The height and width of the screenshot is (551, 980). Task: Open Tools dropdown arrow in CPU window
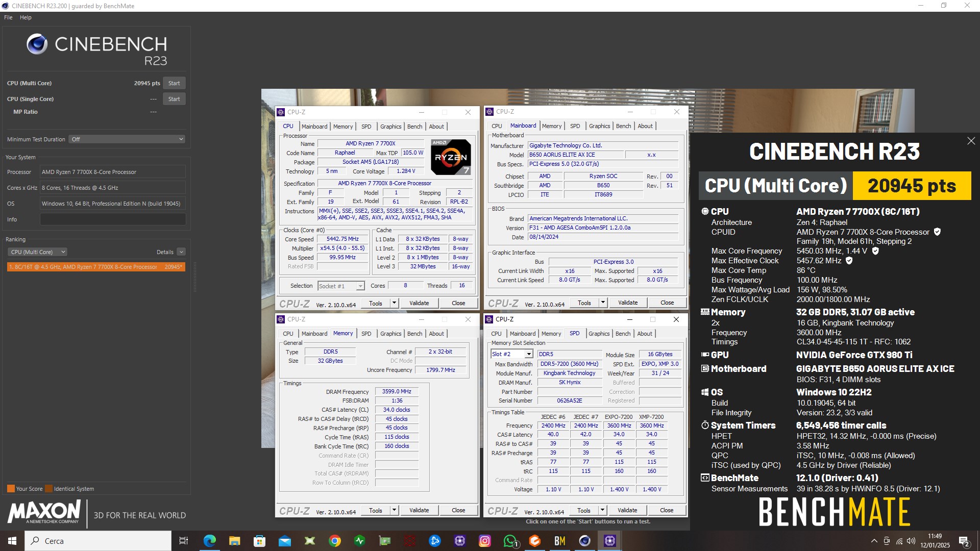394,303
